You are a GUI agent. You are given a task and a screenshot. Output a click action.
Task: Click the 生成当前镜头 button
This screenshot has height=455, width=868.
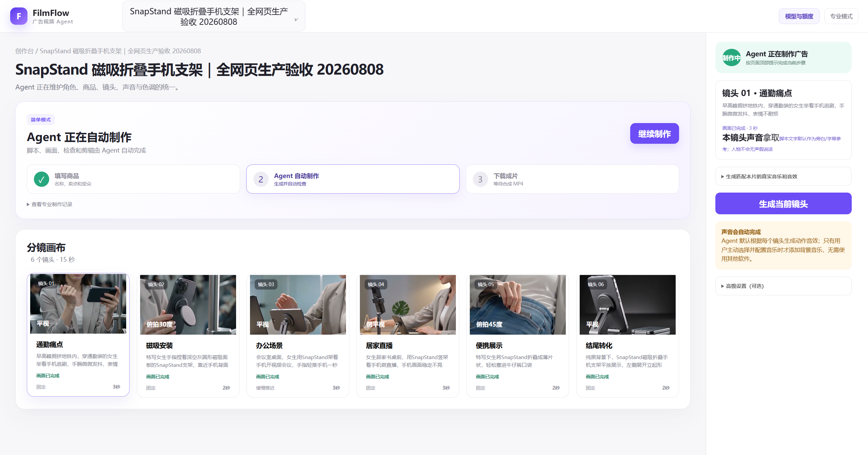coord(783,203)
